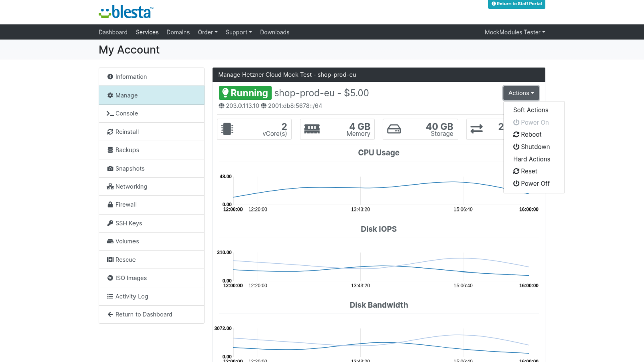Click the Disk IOPS chart heading
Viewport: 644px width, 362px height.
coord(379,229)
